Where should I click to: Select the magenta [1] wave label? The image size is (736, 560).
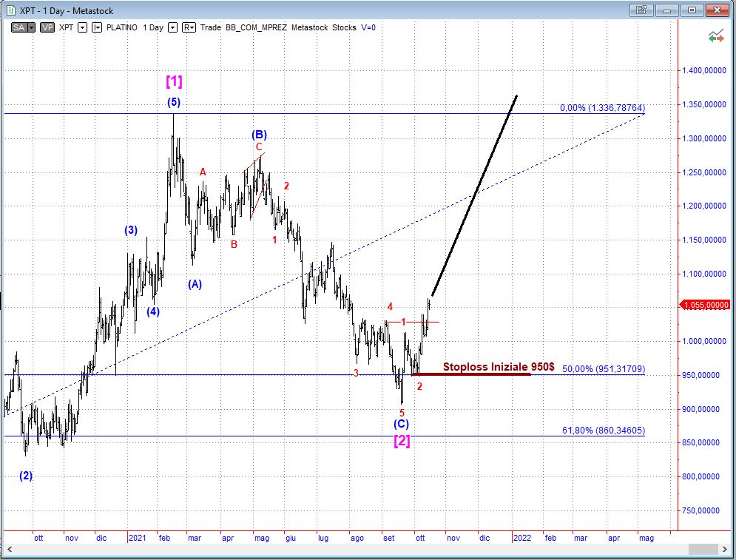coord(174,81)
